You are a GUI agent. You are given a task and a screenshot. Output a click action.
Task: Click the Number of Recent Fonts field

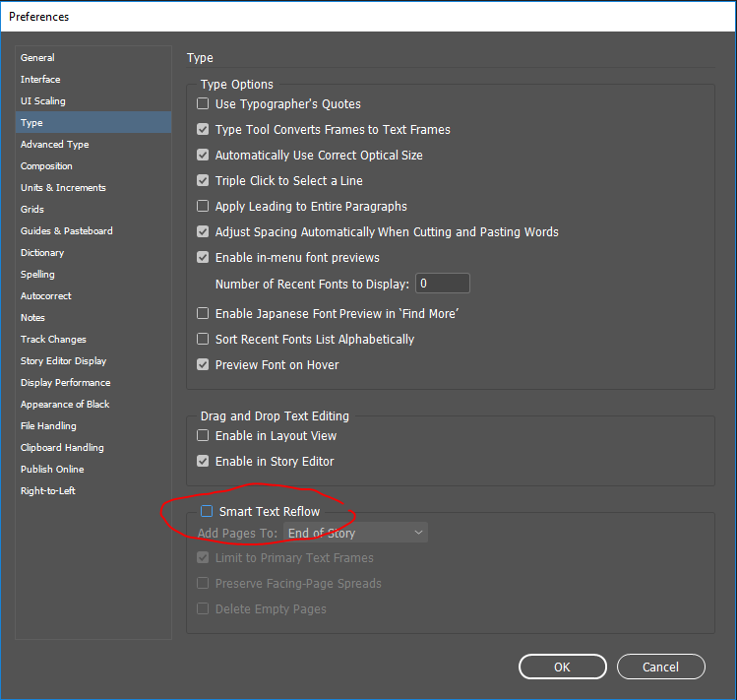point(442,284)
